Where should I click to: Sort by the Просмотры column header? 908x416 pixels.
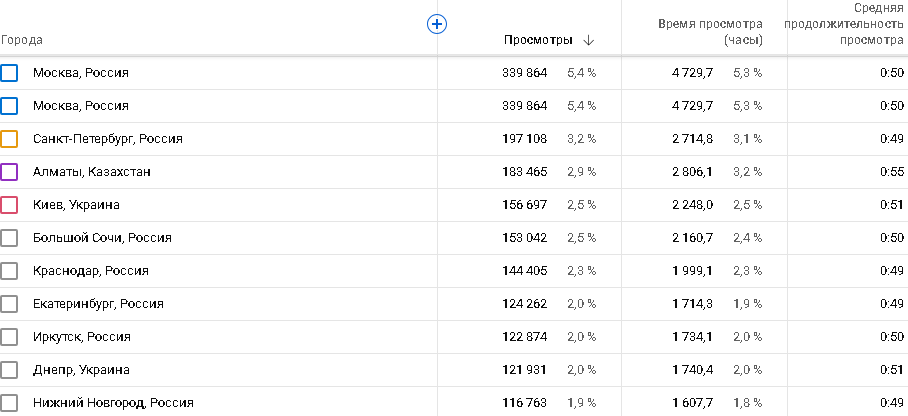point(538,40)
